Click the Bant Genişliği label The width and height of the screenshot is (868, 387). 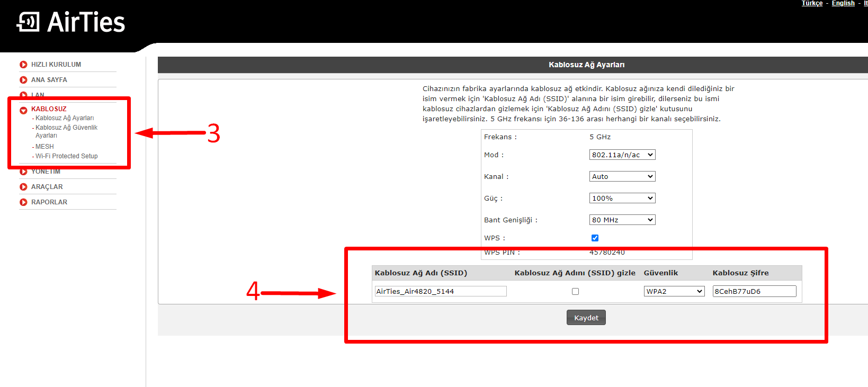pyautogui.click(x=511, y=220)
